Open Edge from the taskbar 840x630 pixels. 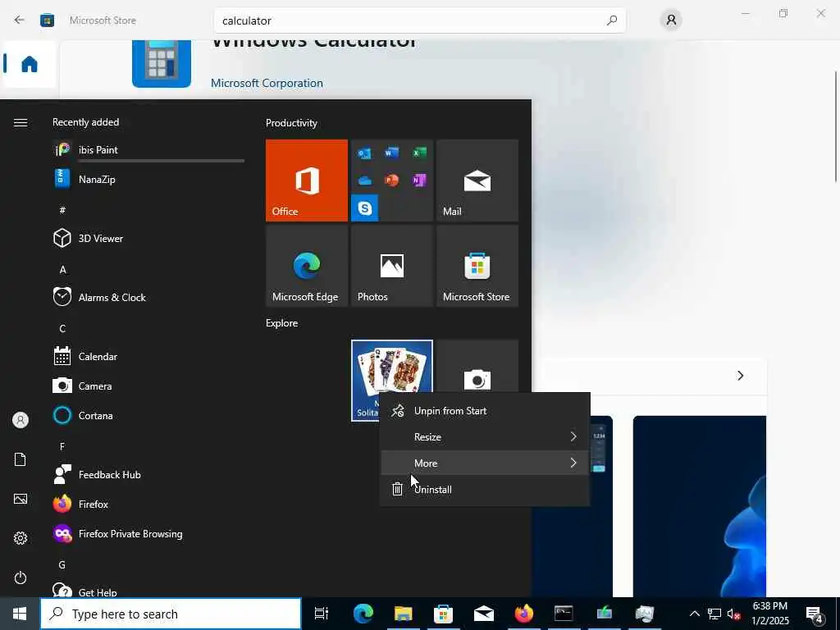363,614
